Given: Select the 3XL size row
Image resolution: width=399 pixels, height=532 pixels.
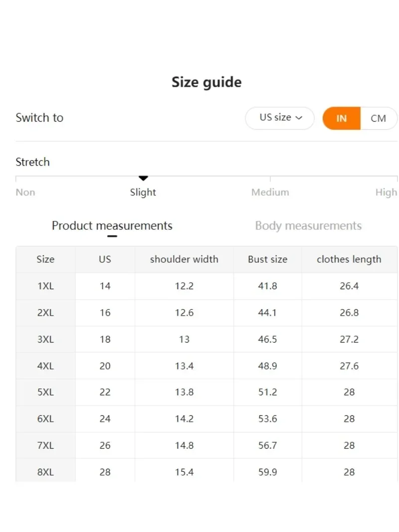Looking at the screenshot, I should click(x=45, y=340).
